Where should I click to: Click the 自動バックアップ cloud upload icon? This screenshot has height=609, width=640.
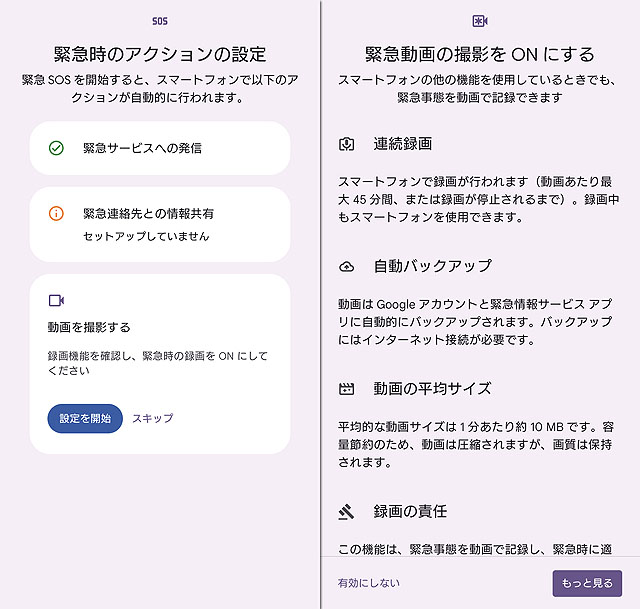(x=347, y=267)
